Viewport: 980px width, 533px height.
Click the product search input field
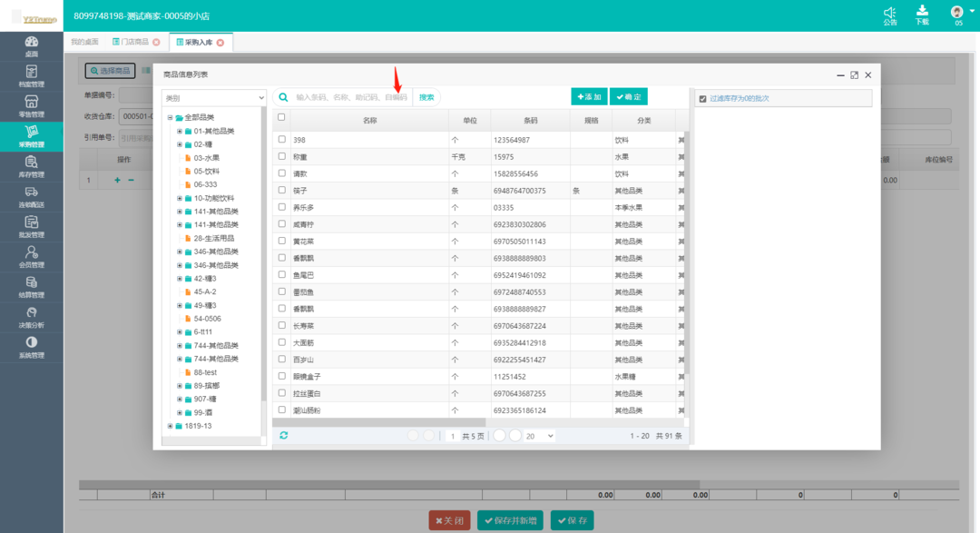(351, 97)
